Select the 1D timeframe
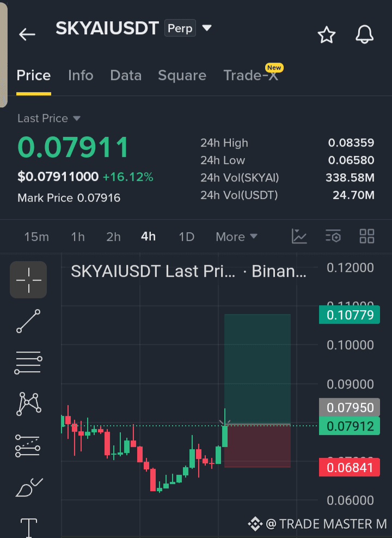 click(187, 237)
